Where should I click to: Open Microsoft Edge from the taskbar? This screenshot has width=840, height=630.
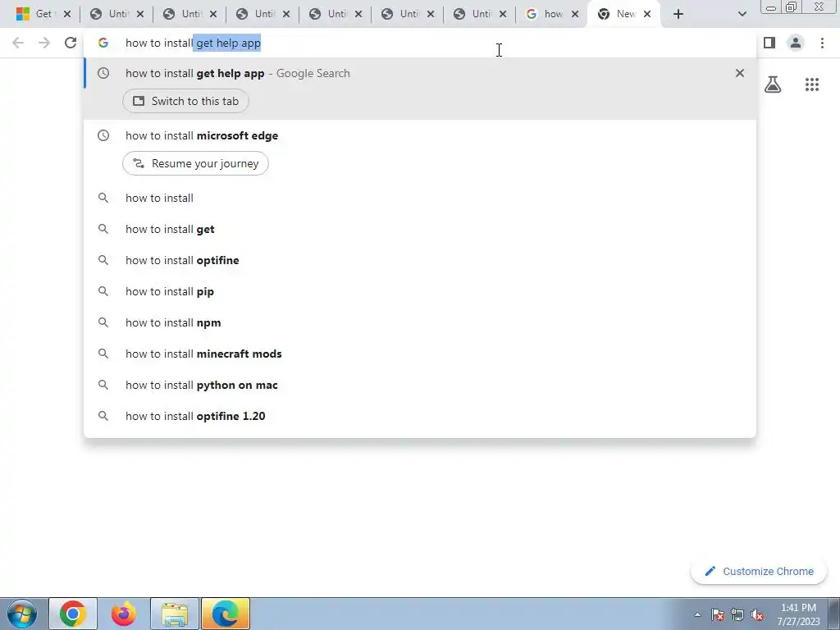pos(226,614)
